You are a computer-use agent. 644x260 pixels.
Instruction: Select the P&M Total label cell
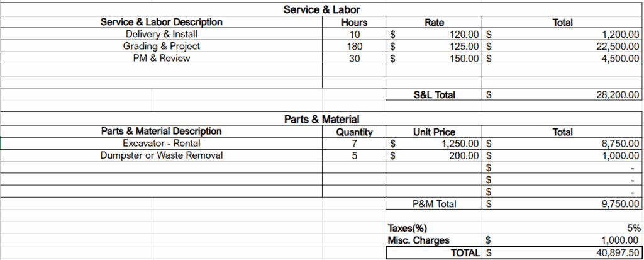[x=433, y=204]
